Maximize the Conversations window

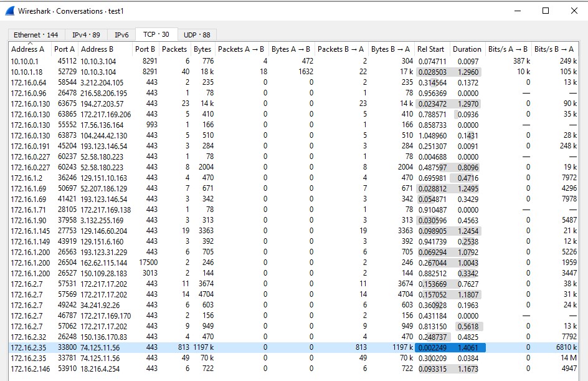coord(546,11)
